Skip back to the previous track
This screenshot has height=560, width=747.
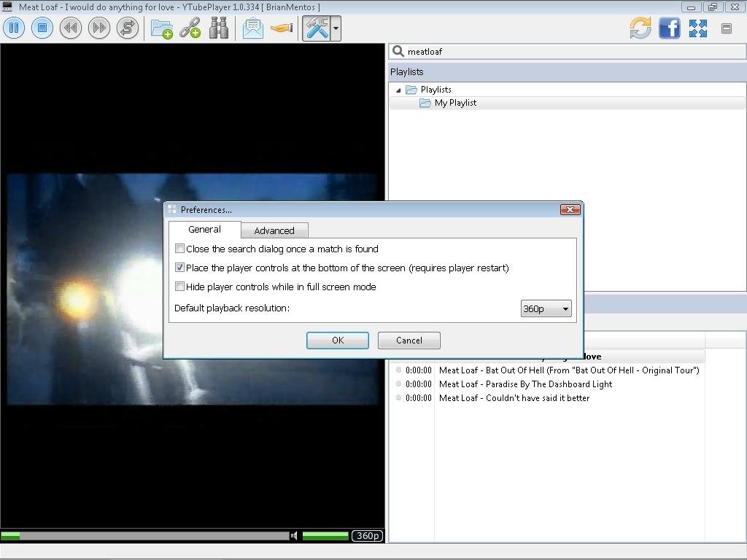point(71,28)
